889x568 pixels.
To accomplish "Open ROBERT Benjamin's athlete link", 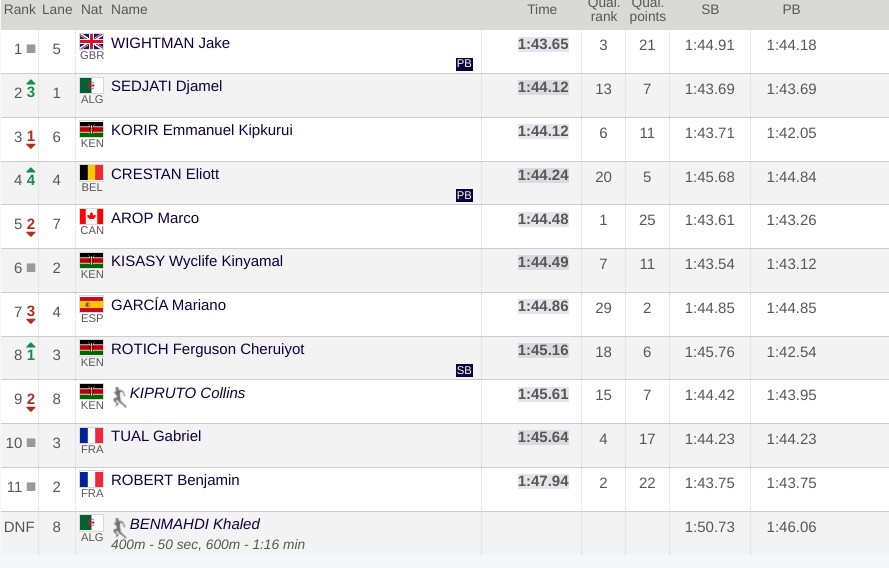I will [x=175, y=480].
